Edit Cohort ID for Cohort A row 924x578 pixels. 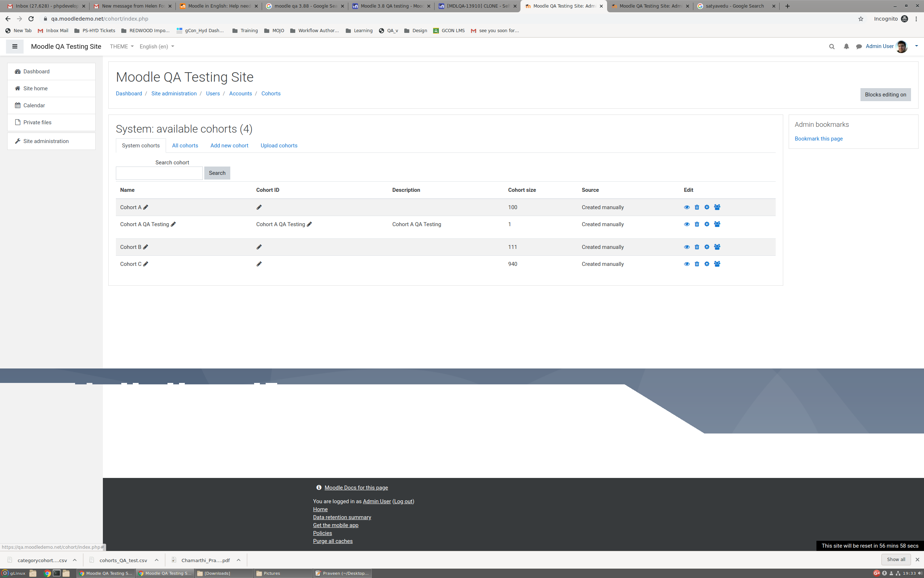tap(259, 207)
